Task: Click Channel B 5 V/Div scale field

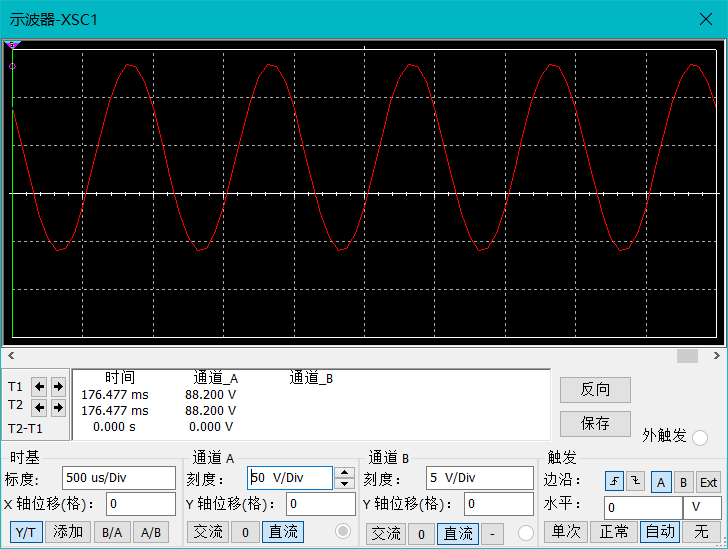Action: 480,478
